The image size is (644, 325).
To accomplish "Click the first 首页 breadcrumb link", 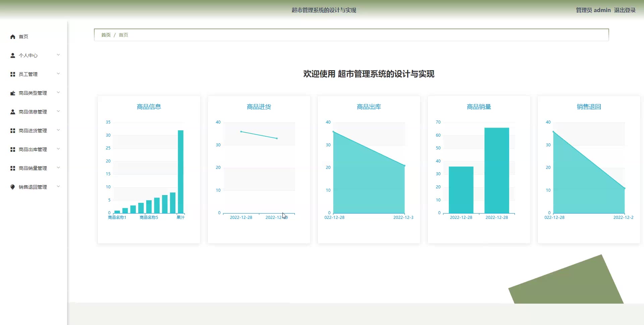I will [106, 35].
